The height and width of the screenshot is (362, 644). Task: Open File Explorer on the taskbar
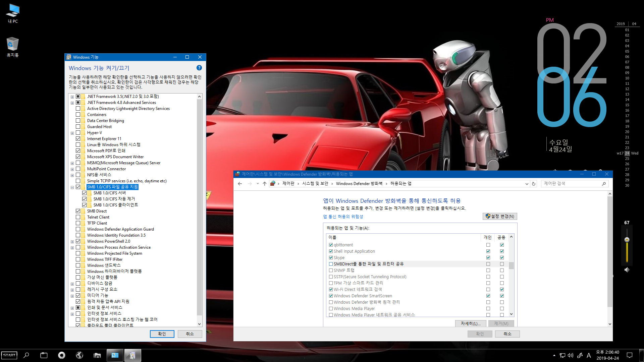[97, 355]
